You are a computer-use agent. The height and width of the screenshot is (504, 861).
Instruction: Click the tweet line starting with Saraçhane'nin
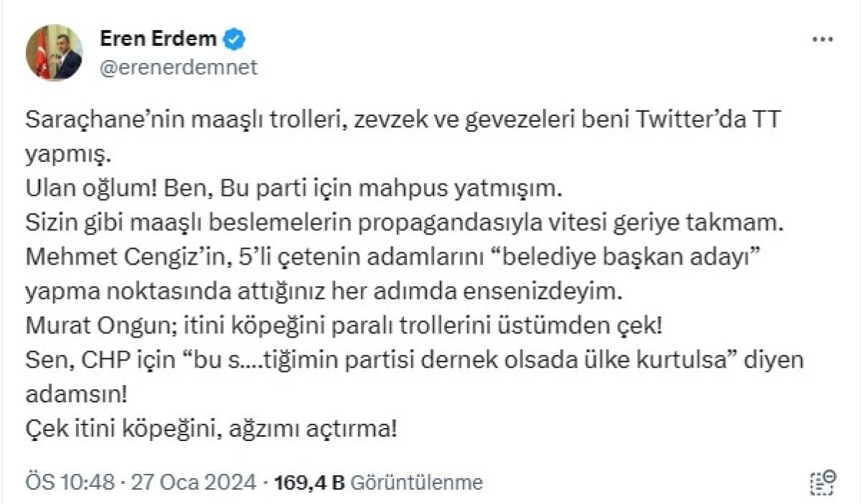pyautogui.click(x=402, y=121)
